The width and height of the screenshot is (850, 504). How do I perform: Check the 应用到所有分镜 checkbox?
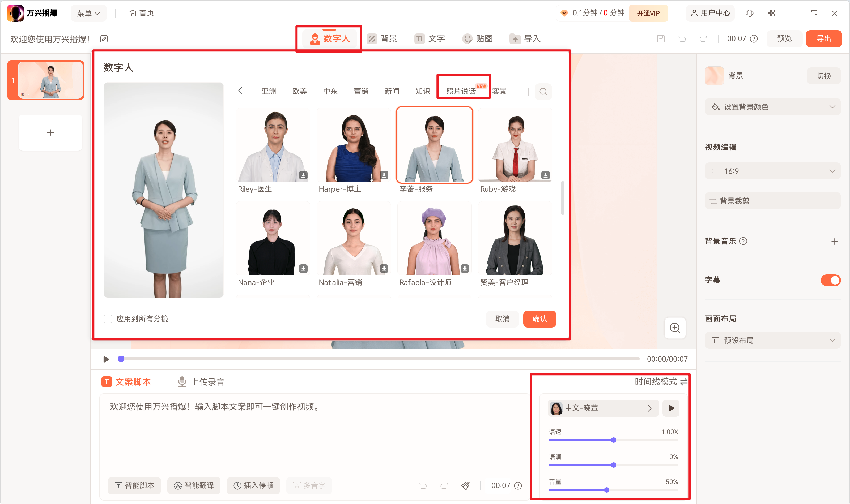tap(108, 318)
